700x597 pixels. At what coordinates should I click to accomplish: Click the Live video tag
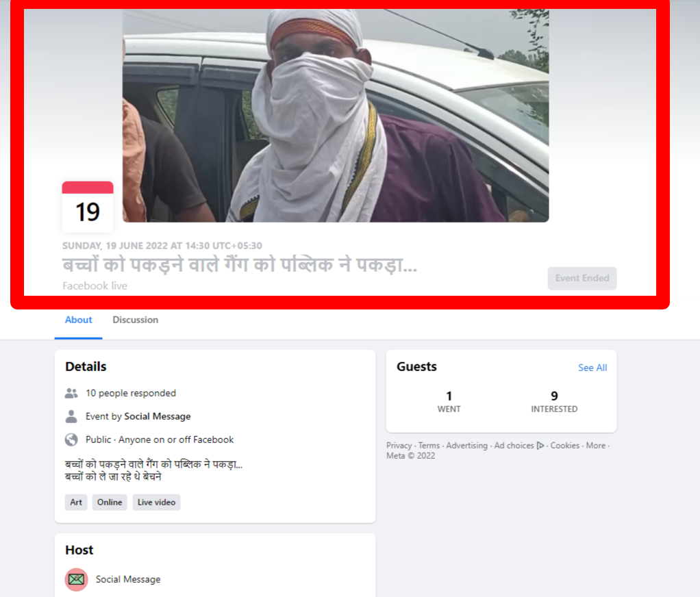[156, 503]
